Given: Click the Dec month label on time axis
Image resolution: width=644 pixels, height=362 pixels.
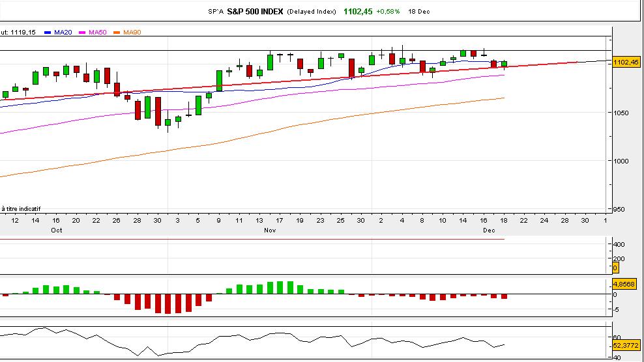Looking at the screenshot, I should pyautogui.click(x=489, y=230).
